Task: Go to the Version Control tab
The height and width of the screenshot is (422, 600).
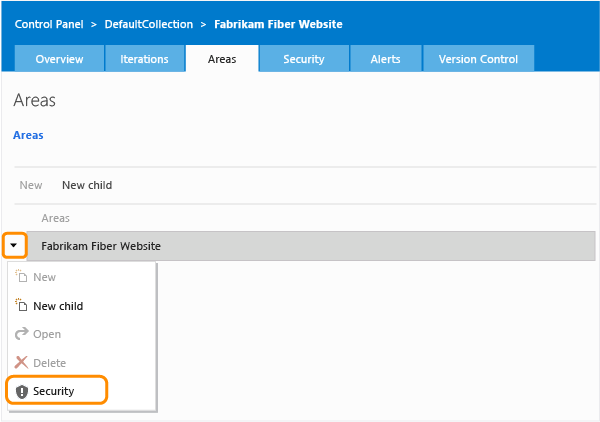Action: tap(478, 59)
